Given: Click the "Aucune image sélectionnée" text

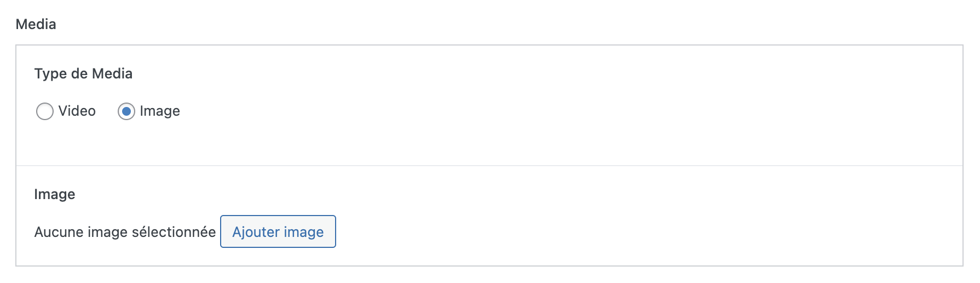Looking at the screenshot, I should [125, 232].
